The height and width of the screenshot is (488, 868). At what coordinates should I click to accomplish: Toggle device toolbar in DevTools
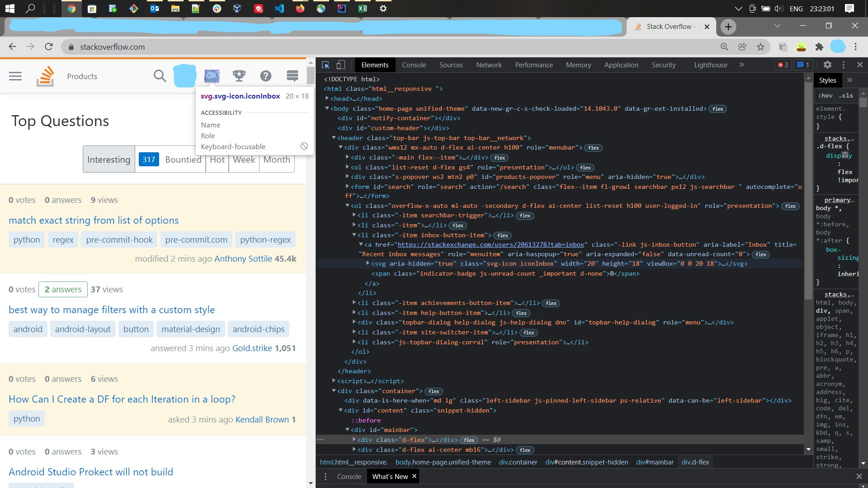(x=341, y=65)
